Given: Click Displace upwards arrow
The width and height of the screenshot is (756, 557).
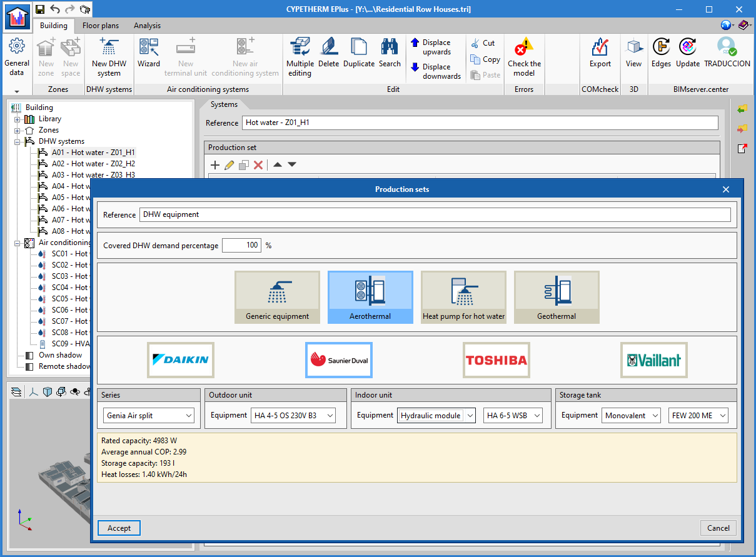Looking at the screenshot, I should pos(436,47).
